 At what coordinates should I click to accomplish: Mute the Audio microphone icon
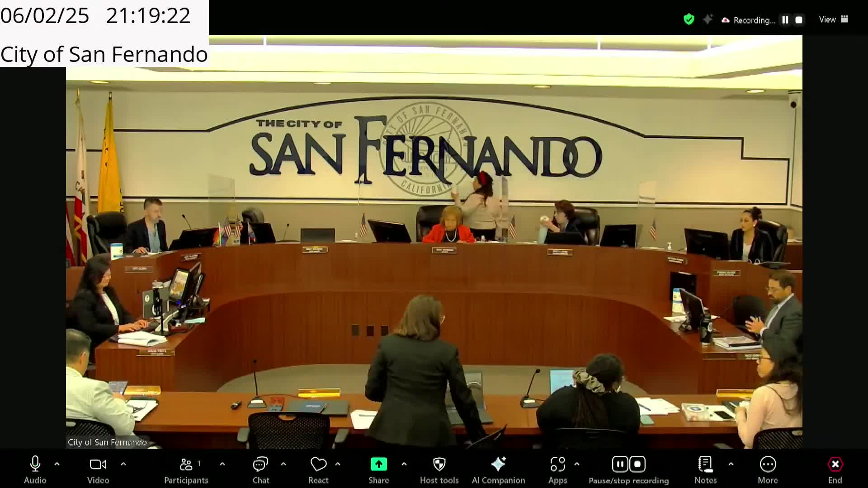(35, 465)
